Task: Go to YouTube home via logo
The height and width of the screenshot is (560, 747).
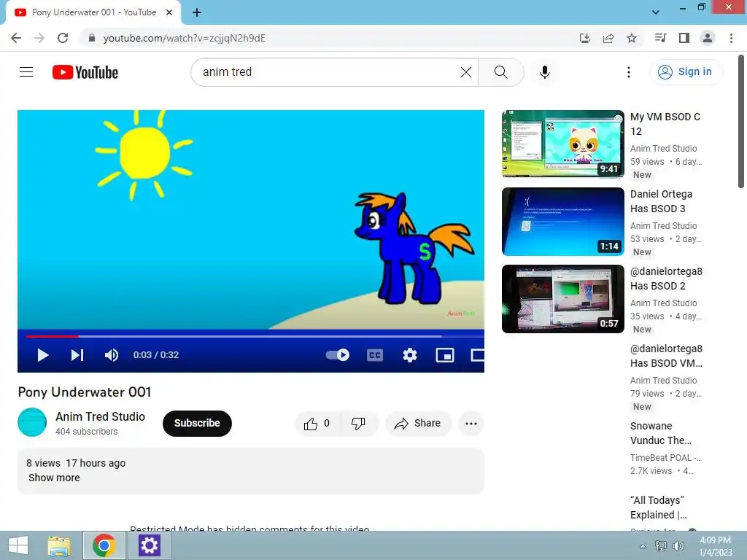Action: point(85,72)
